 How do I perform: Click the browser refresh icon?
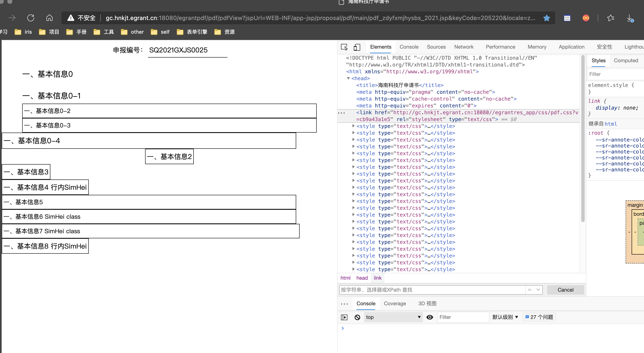click(31, 18)
